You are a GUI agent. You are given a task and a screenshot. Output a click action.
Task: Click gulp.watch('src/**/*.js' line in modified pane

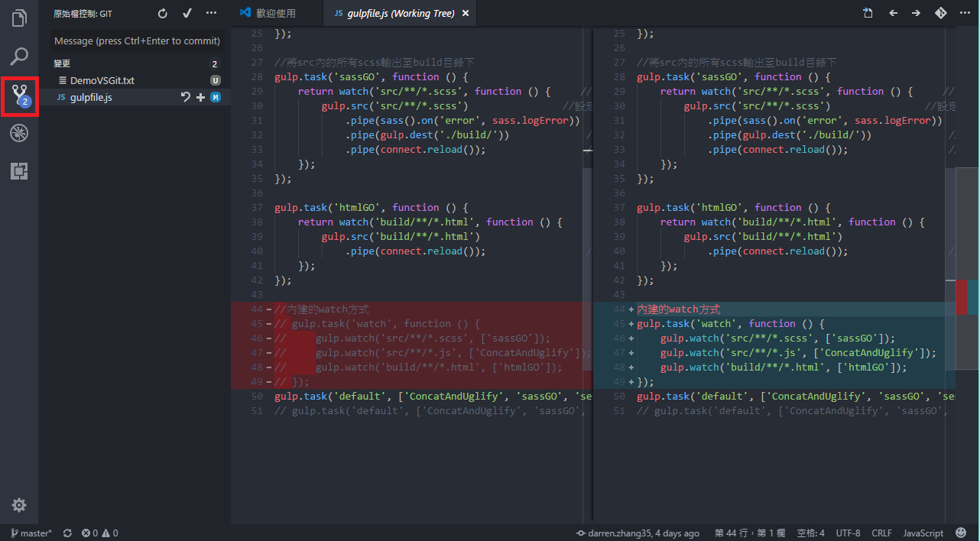coord(799,353)
